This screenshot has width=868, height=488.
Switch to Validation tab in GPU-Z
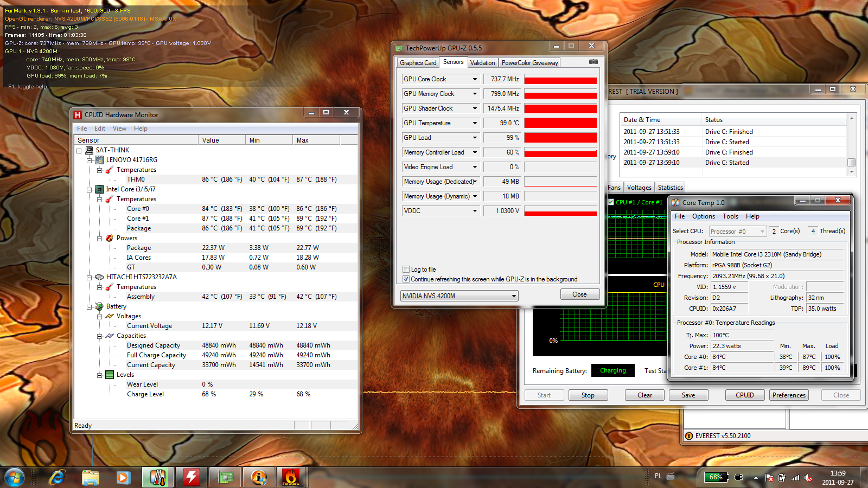pyautogui.click(x=482, y=63)
